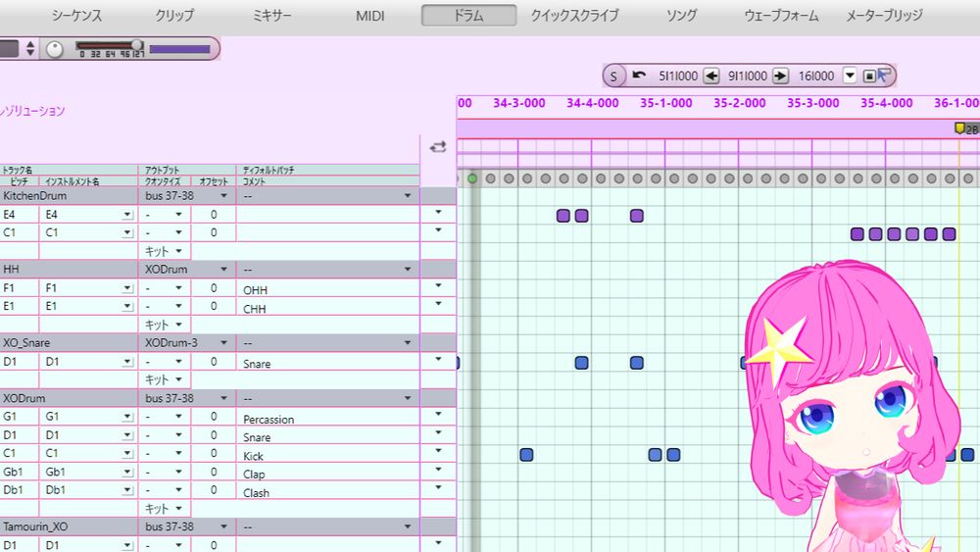
Task: Click the velocity slider handle near 127
Action: [x=137, y=45]
